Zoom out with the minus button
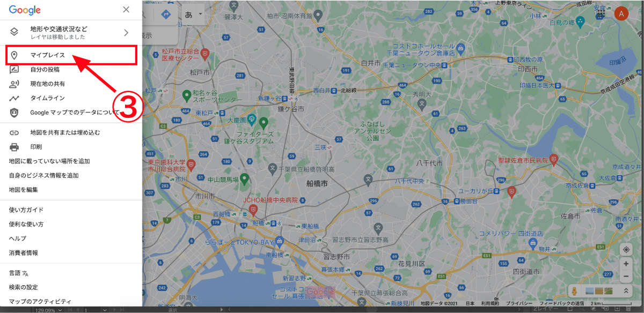644x313 pixels. [x=626, y=277]
